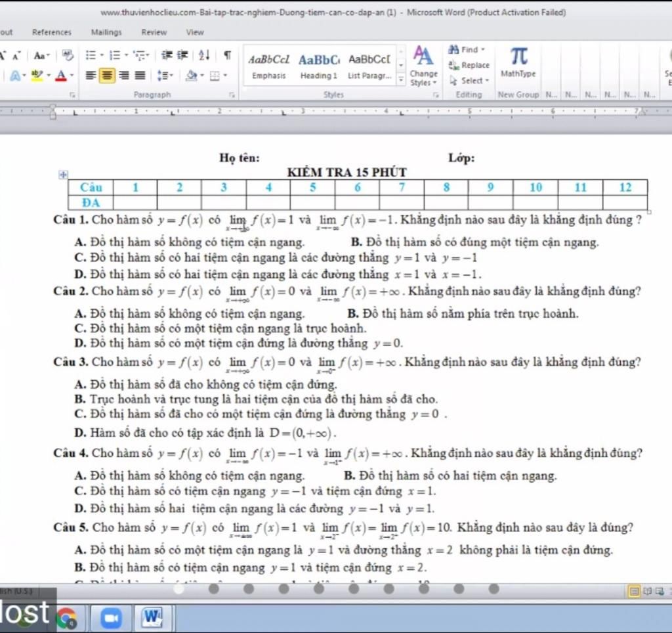Apply the List Paragraph style
The height and width of the screenshot is (633, 672).
pos(369,66)
